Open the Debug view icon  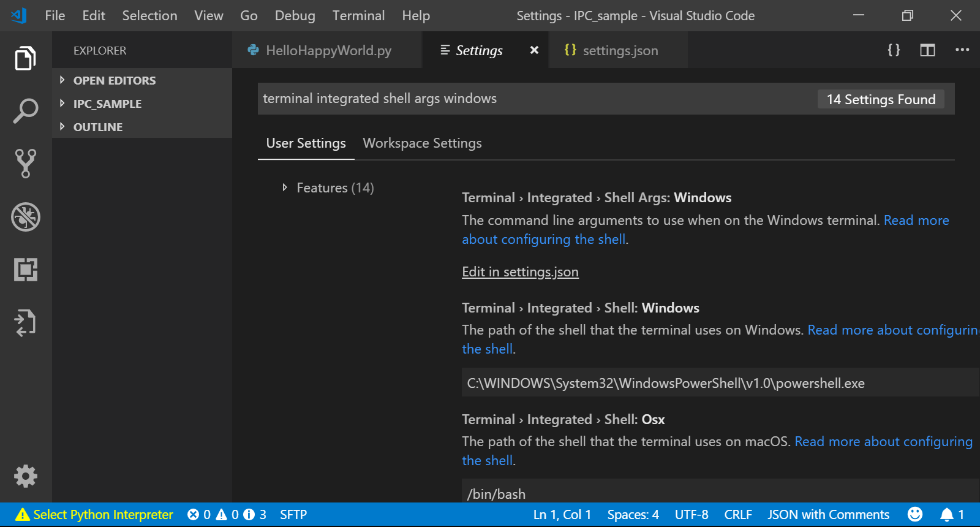[25, 217]
